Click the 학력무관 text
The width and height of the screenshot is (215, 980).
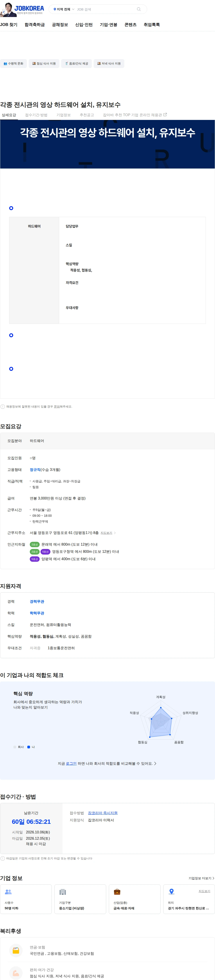(x=37, y=613)
